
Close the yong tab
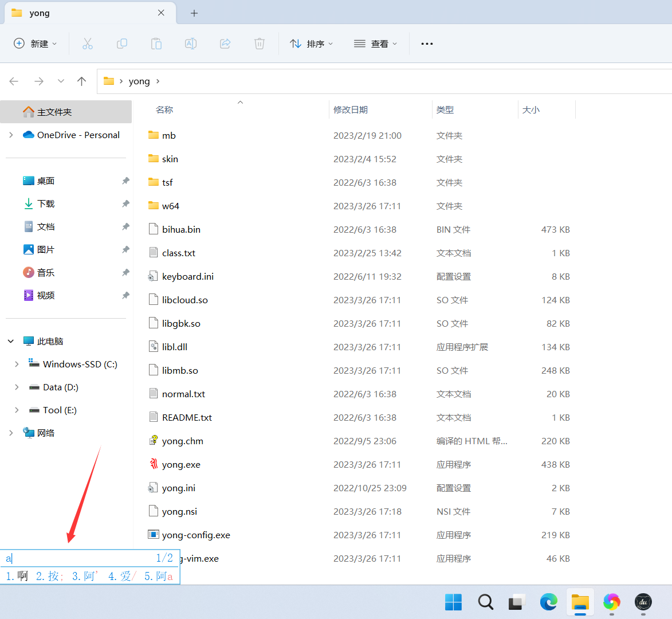pyautogui.click(x=161, y=13)
